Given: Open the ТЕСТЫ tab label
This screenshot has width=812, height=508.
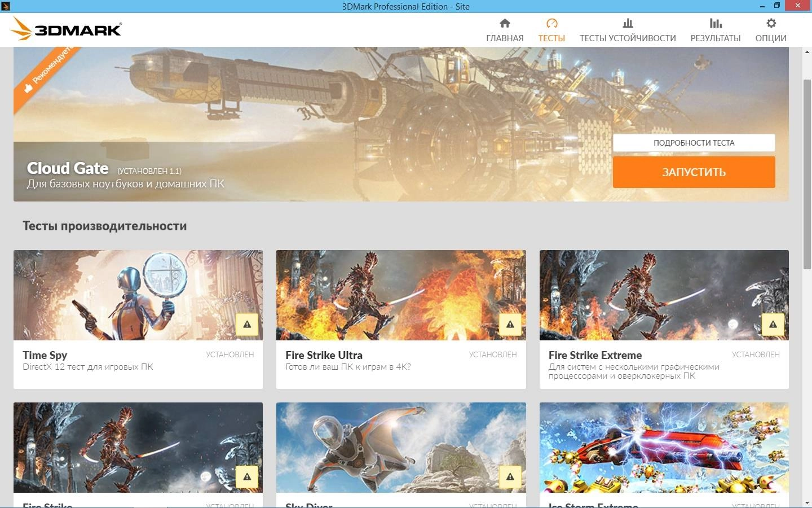Looking at the screenshot, I should [551, 38].
